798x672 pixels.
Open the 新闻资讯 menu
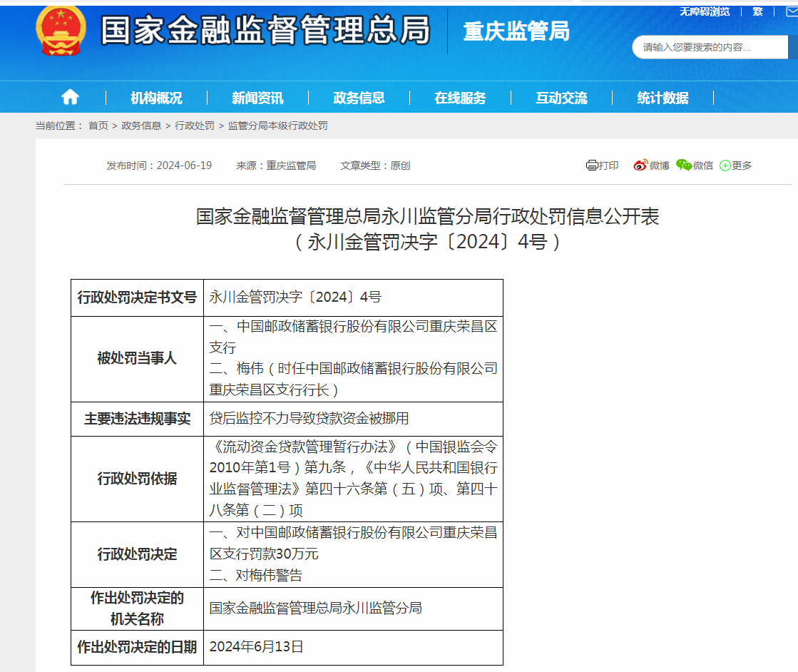(x=257, y=97)
